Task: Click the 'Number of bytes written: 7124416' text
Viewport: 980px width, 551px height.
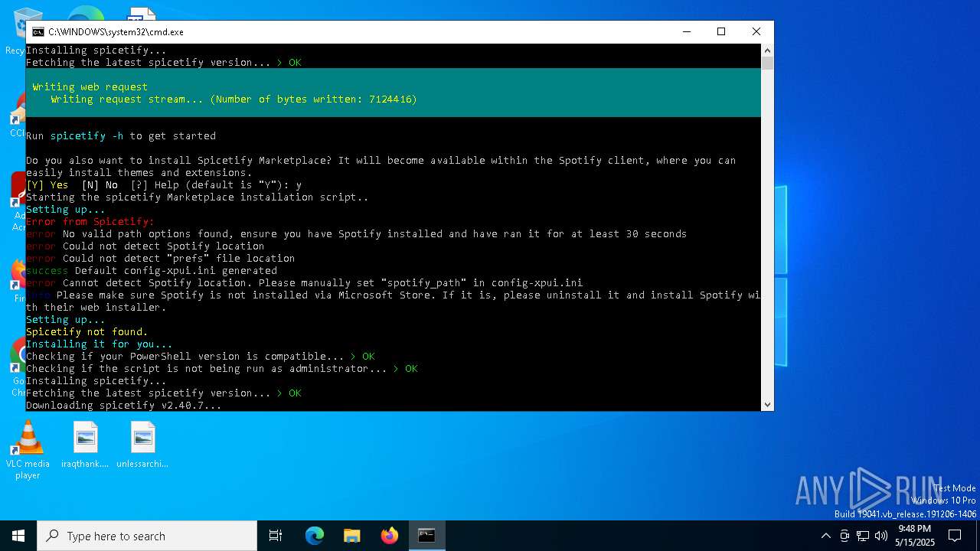Action: point(314,99)
